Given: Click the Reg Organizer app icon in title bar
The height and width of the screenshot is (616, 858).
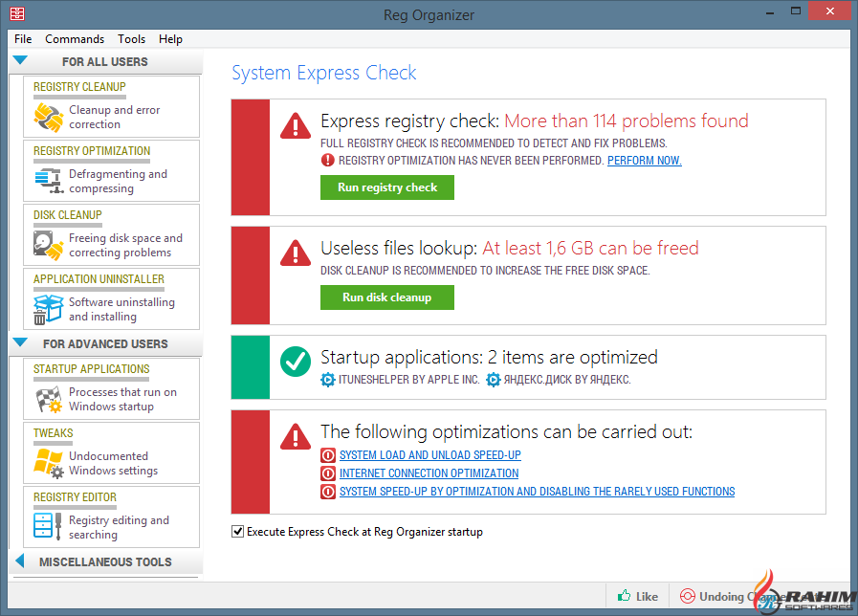Looking at the screenshot, I should click(x=17, y=13).
